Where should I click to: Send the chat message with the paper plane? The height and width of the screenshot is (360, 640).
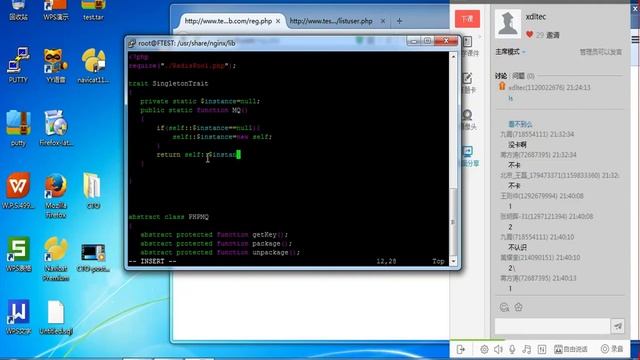click(x=618, y=326)
